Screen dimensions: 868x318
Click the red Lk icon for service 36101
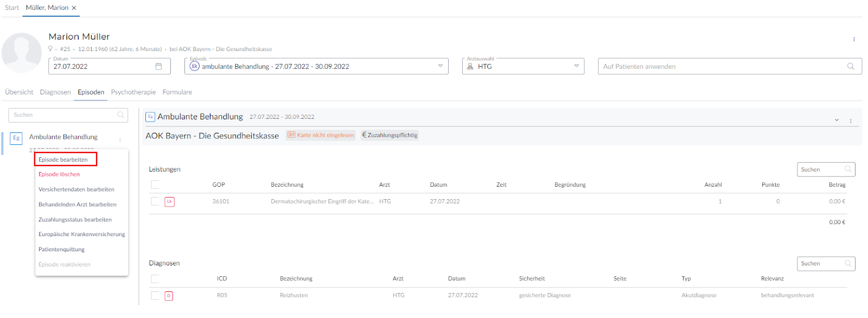click(169, 202)
